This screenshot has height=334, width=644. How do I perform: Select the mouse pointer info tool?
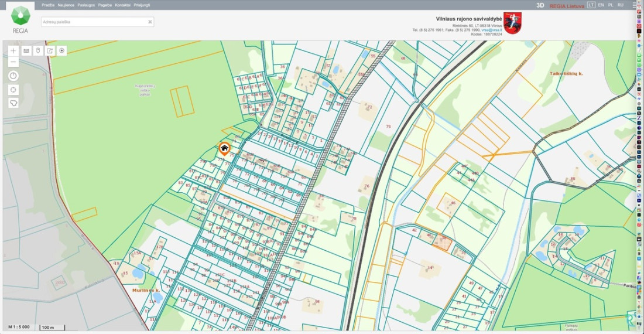(38, 50)
